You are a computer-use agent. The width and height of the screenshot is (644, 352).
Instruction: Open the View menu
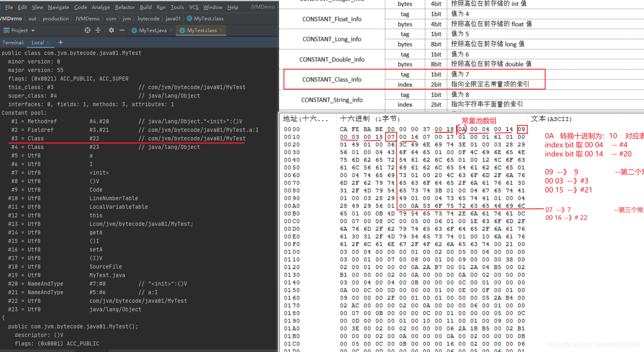[x=37, y=7]
